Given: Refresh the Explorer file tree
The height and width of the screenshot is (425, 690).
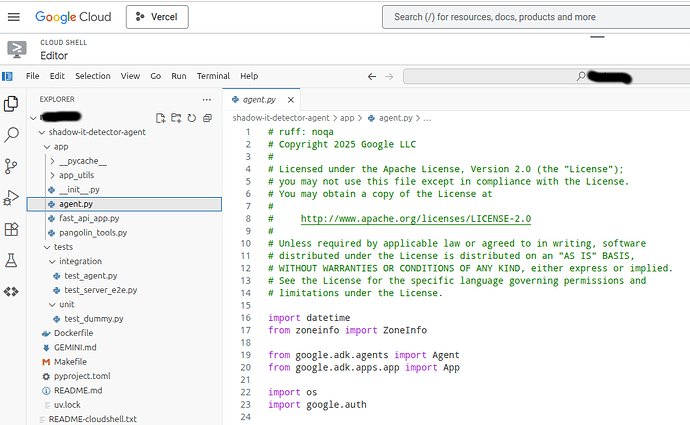Looking at the screenshot, I should point(191,117).
